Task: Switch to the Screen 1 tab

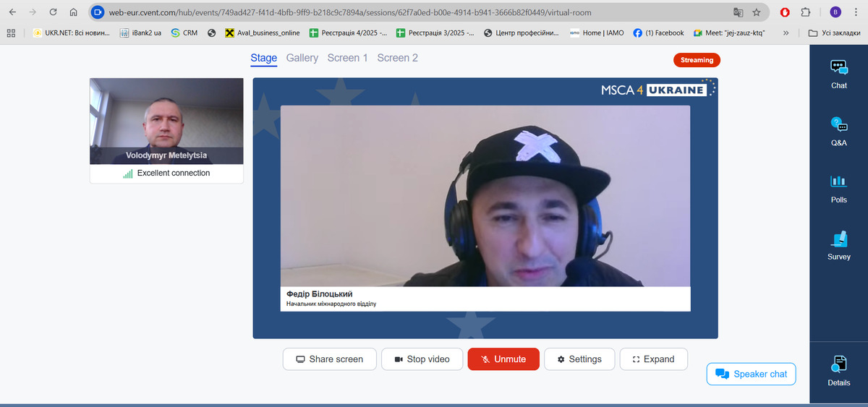Action: coord(347,58)
